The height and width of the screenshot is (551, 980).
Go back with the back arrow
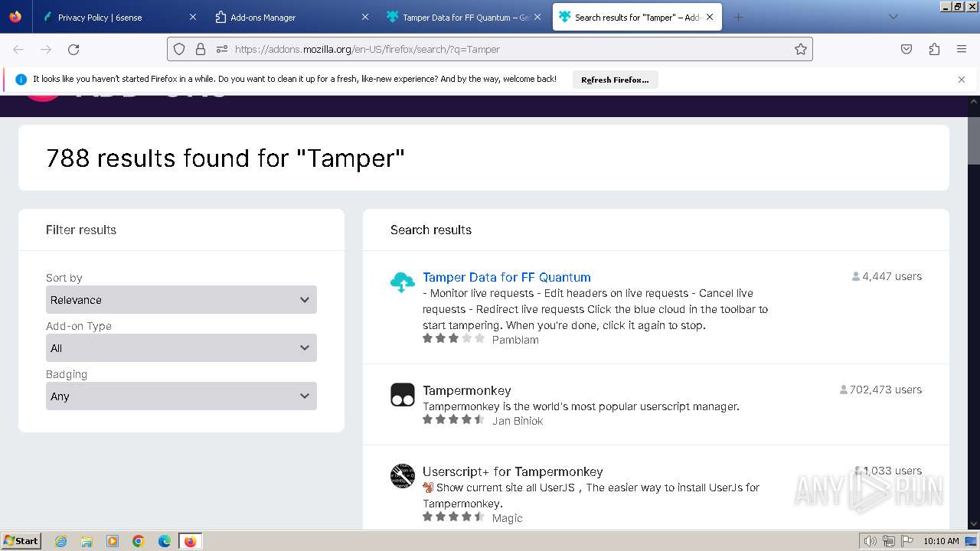pos(18,49)
